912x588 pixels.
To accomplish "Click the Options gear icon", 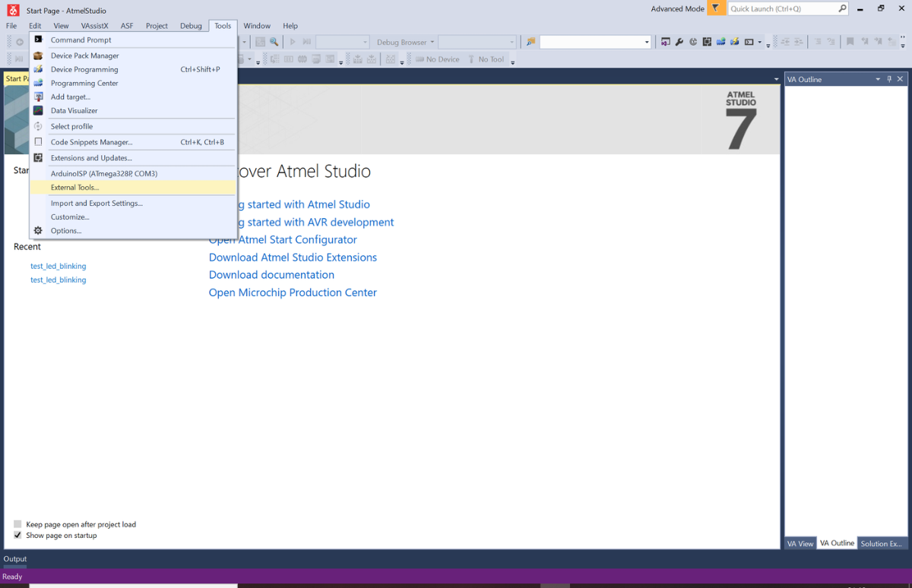I will tap(38, 230).
